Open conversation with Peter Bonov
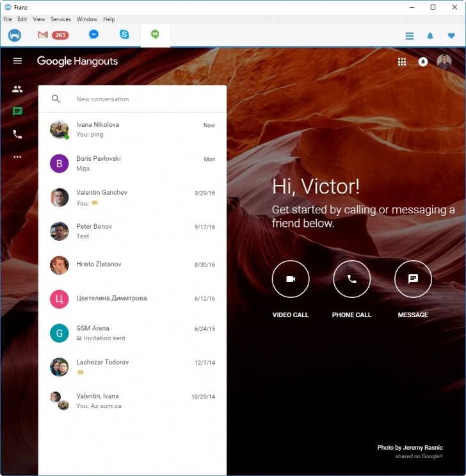Viewport: 466px width, 476px height. tap(133, 231)
